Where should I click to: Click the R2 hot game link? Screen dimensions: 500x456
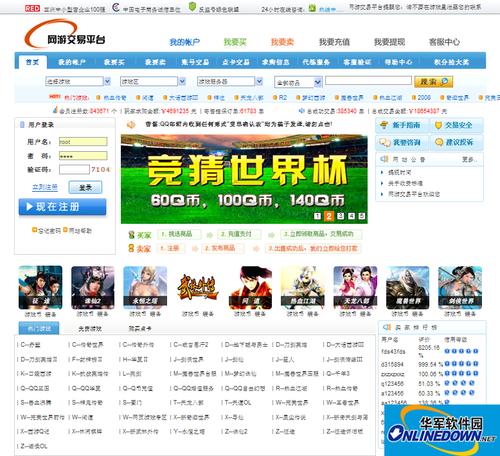coord(282,97)
